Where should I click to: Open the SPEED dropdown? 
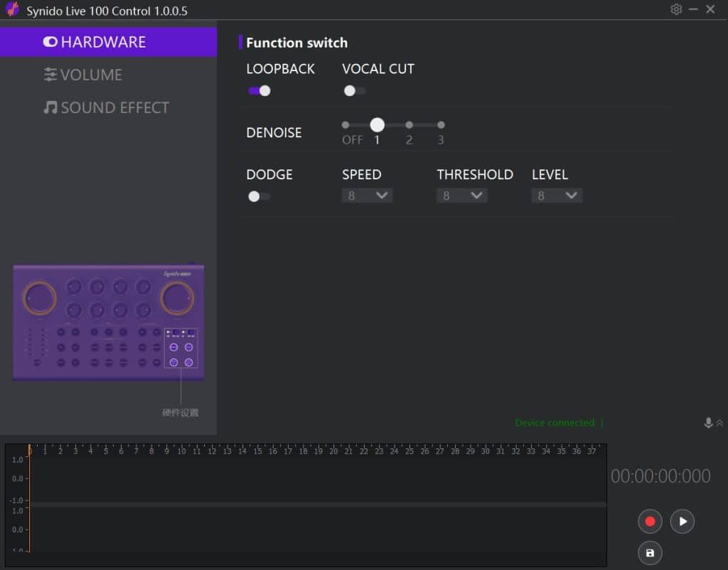[367, 195]
